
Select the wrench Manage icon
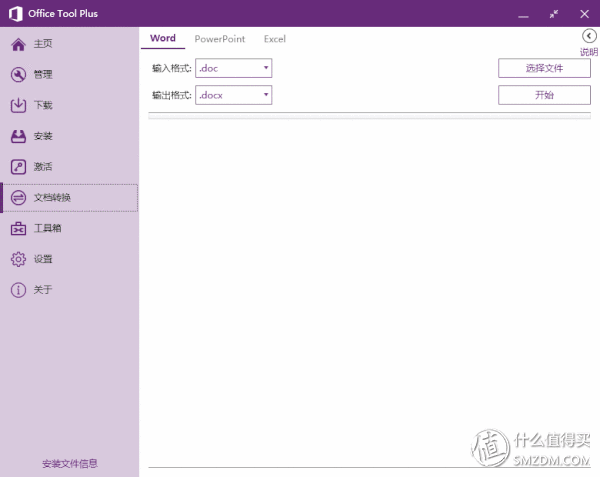click(18, 75)
